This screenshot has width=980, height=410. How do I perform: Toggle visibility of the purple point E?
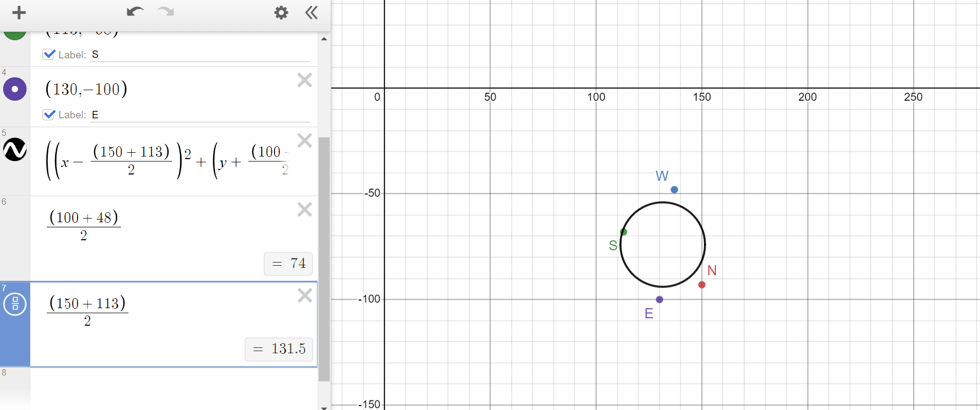(x=15, y=89)
